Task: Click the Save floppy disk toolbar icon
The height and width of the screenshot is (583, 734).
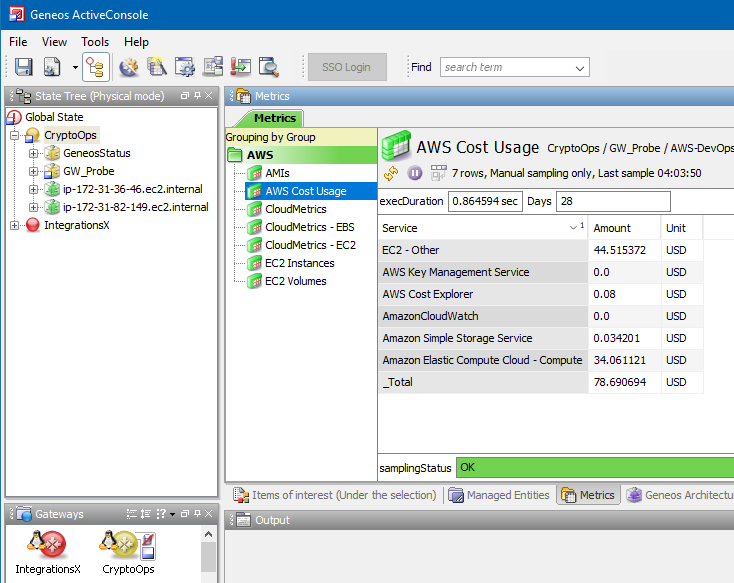Action: coord(23,67)
